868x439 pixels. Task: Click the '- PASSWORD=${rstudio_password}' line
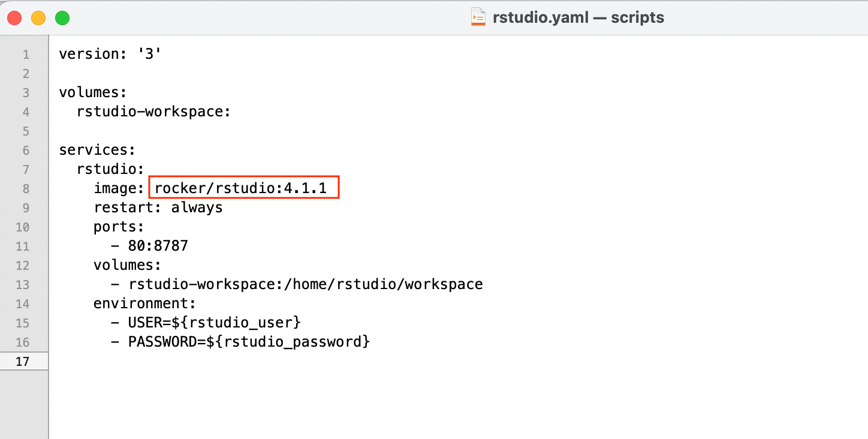[240, 342]
